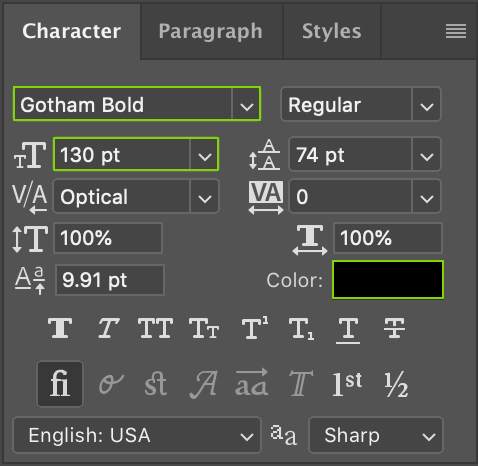
Task: Switch to the Paragraph tab
Action: click(x=211, y=31)
